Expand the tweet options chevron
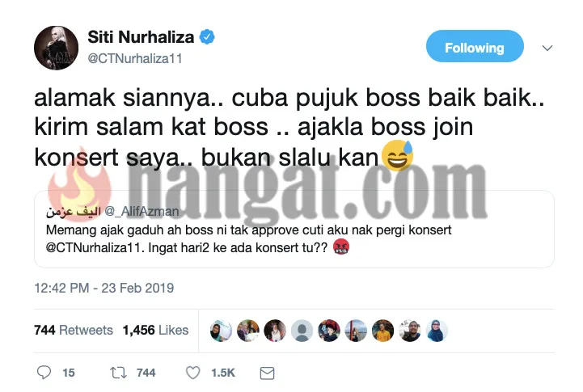This screenshot has width=583, height=392. coord(547,48)
